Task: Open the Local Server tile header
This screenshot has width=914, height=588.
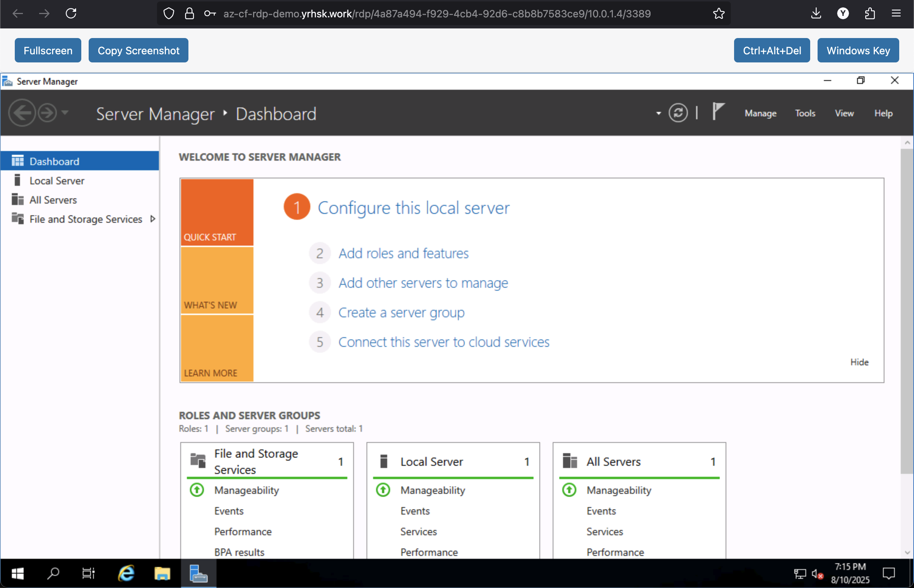Action: [x=453, y=461]
